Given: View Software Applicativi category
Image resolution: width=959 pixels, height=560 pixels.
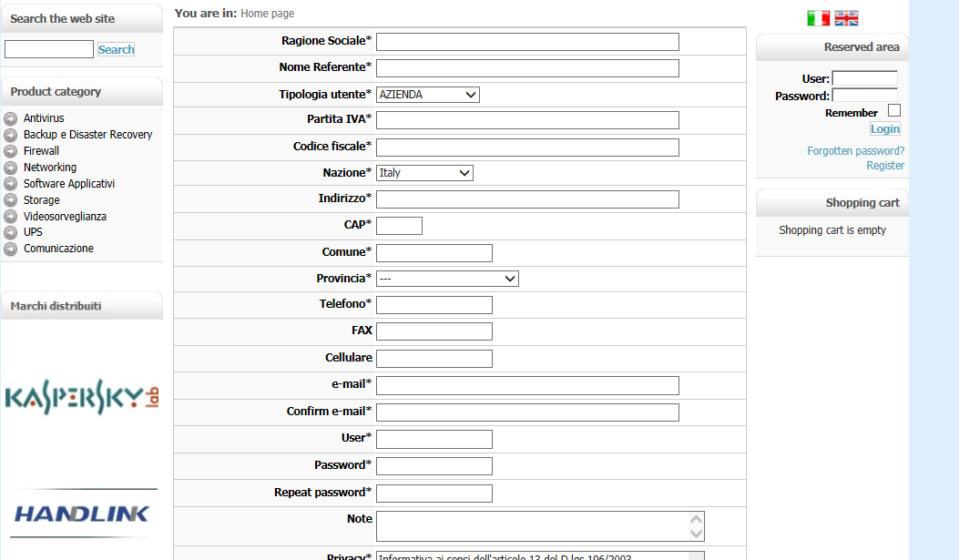Looking at the screenshot, I should point(69,183).
